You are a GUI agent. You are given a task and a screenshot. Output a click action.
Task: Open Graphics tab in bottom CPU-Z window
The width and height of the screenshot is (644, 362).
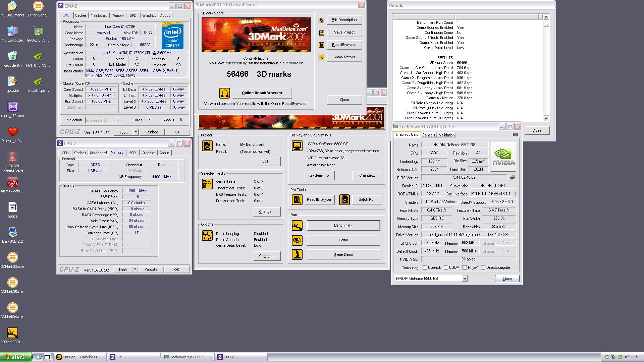(148, 153)
